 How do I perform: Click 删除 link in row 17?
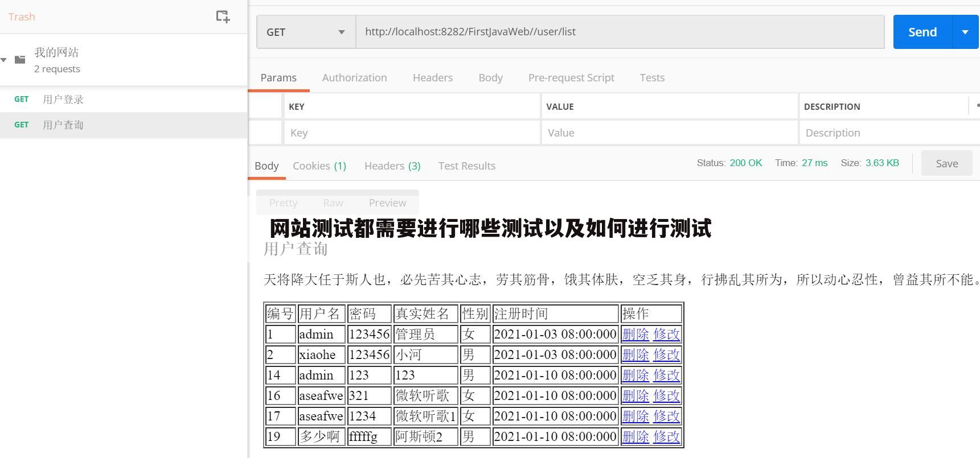tap(635, 416)
